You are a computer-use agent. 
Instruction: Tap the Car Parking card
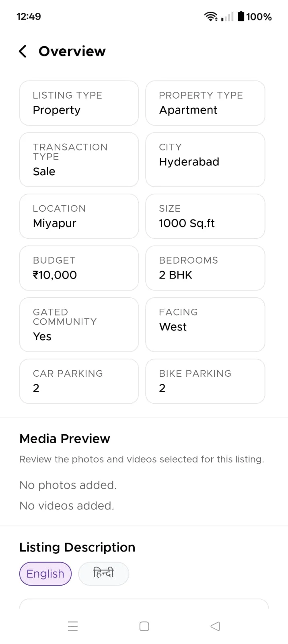coord(79,381)
